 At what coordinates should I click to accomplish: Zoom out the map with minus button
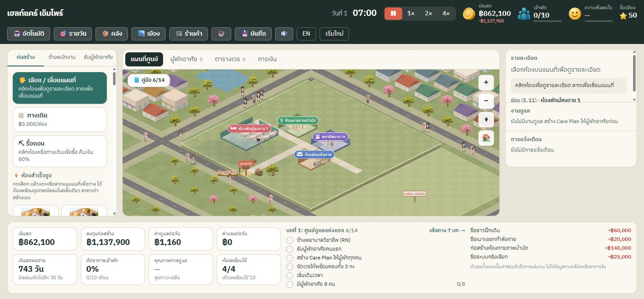click(486, 101)
